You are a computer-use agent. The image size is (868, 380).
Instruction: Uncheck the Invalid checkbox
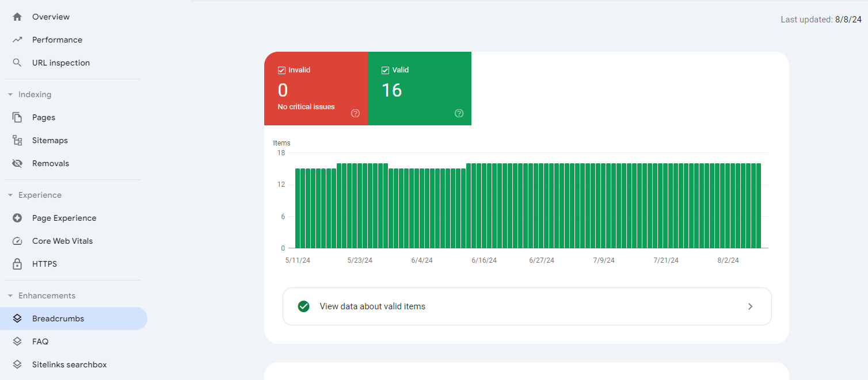[281, 70]
